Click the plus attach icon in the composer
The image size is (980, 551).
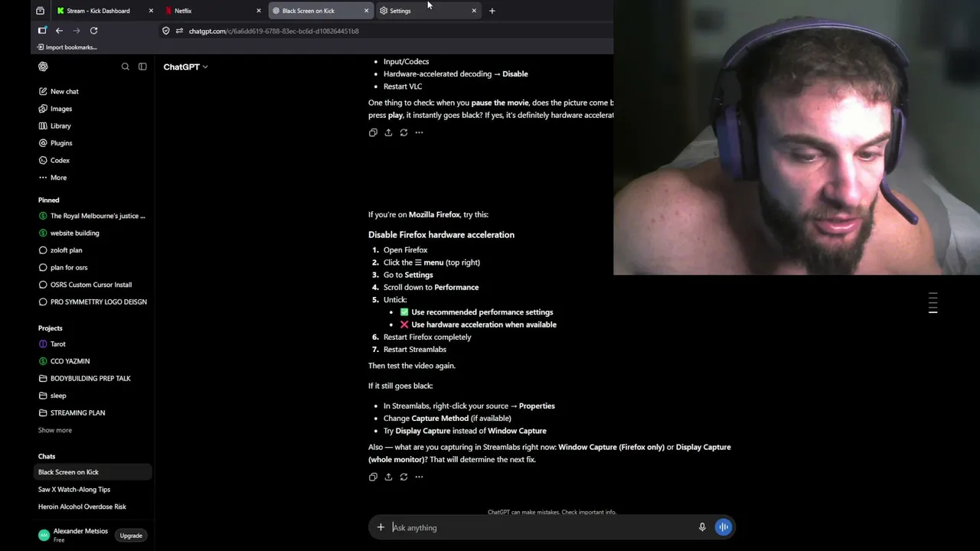[x=381, y=527]
